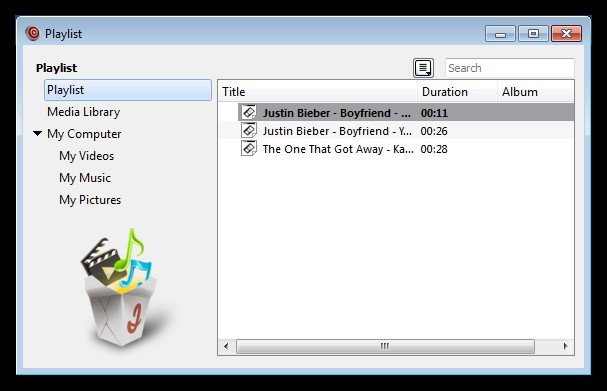The image size is (607, 391).
Task: Click file icon of The One That Got Away
Action: (x=249, y=149)
